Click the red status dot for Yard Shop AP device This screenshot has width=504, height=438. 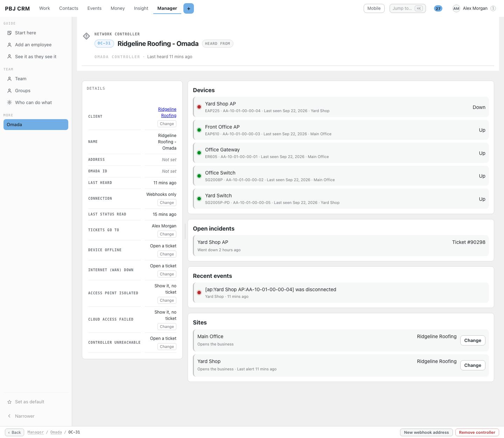tap(199, 107)
